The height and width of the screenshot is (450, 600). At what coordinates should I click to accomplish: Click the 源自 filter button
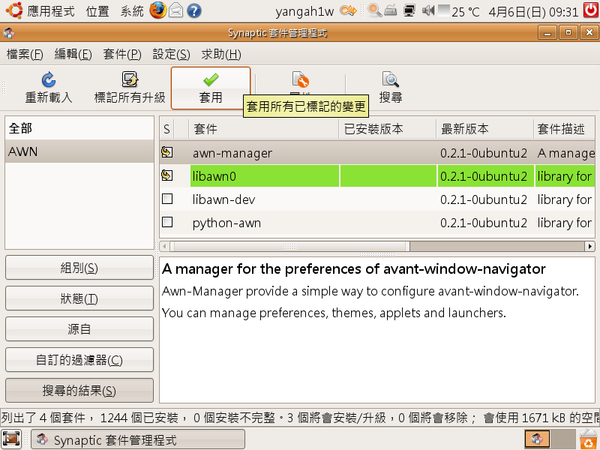click(79, 329)
